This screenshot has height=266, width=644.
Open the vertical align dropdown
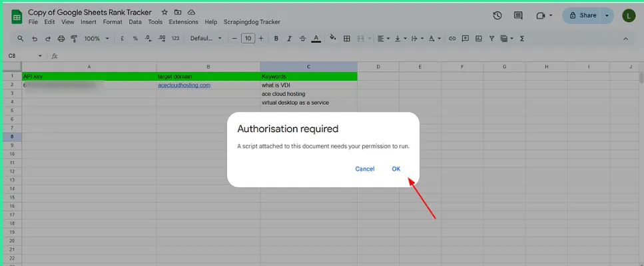pyautogui.click(x=400, y=39)
